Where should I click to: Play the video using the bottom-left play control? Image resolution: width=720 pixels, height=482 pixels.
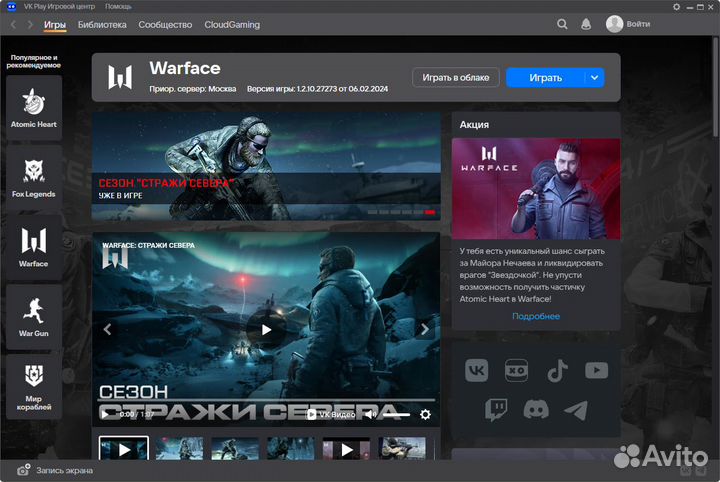[x=105, y=414]
